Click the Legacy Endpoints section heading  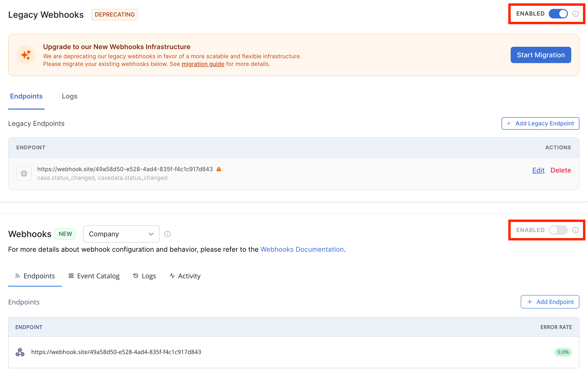point(36,123)
